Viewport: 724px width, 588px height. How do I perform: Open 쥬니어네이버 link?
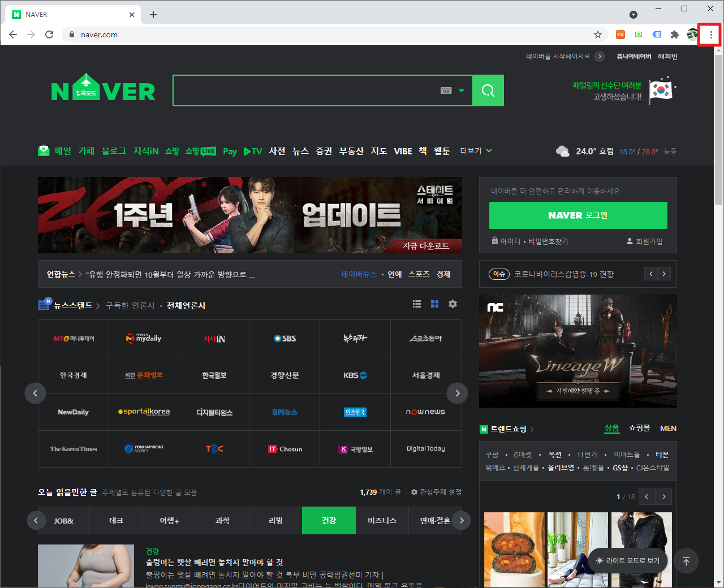[633, 57]
